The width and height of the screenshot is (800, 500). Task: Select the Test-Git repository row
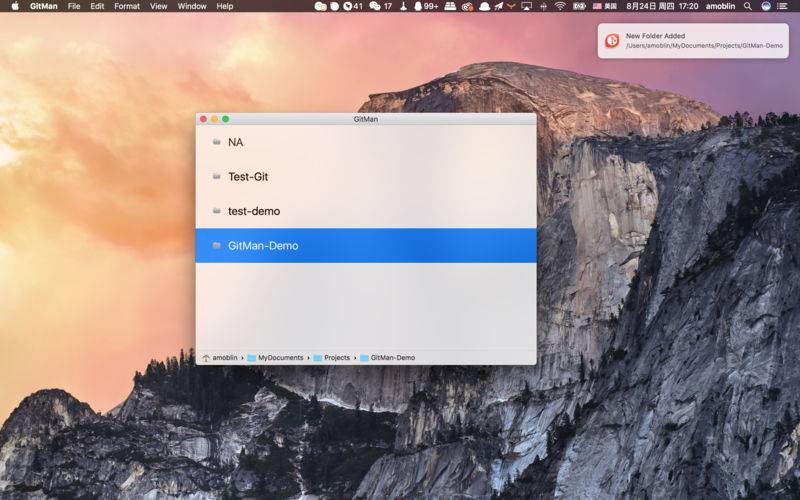[x=366, y=177]
